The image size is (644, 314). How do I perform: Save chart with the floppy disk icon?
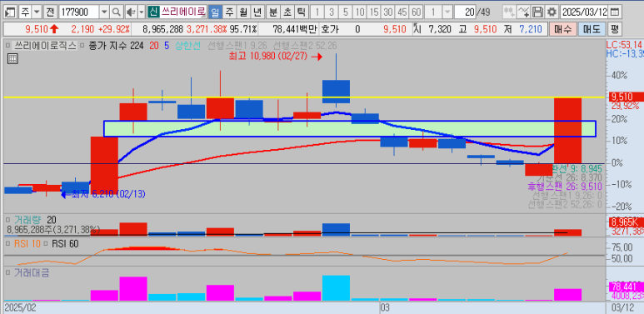click(x=537, y=12)
